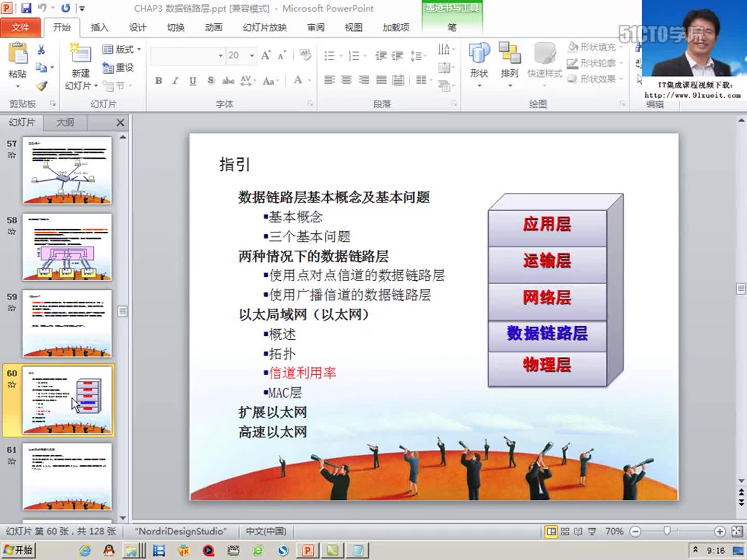Open the font color A dropdown
This screenshot has height=560, width=747.
309,80
